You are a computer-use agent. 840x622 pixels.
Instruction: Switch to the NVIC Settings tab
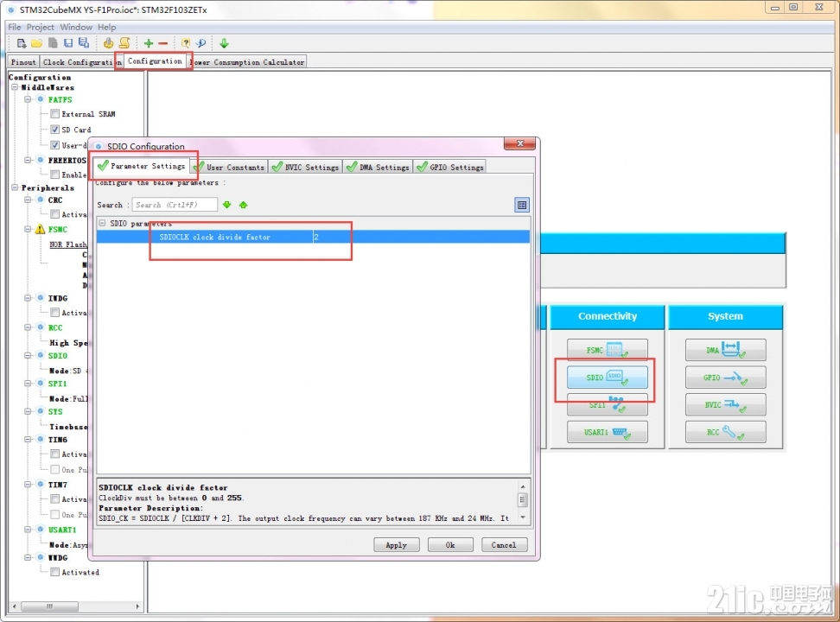point(305,167)
